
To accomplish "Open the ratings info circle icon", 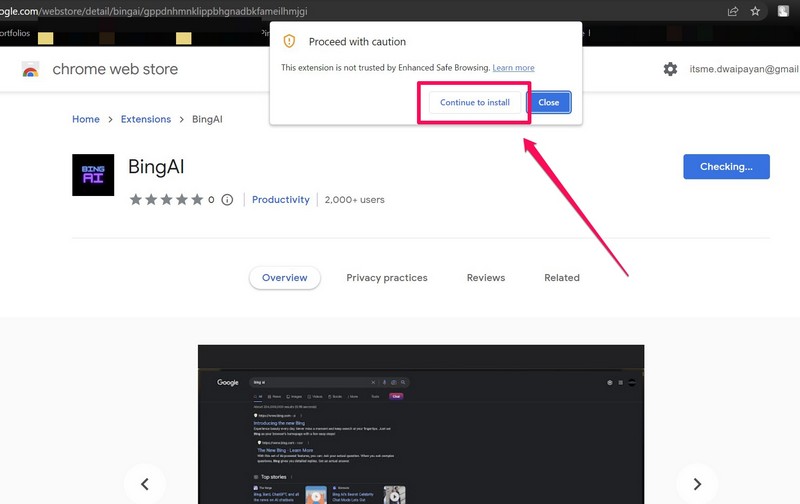I will pyautogui.click(x=227, y=200).
